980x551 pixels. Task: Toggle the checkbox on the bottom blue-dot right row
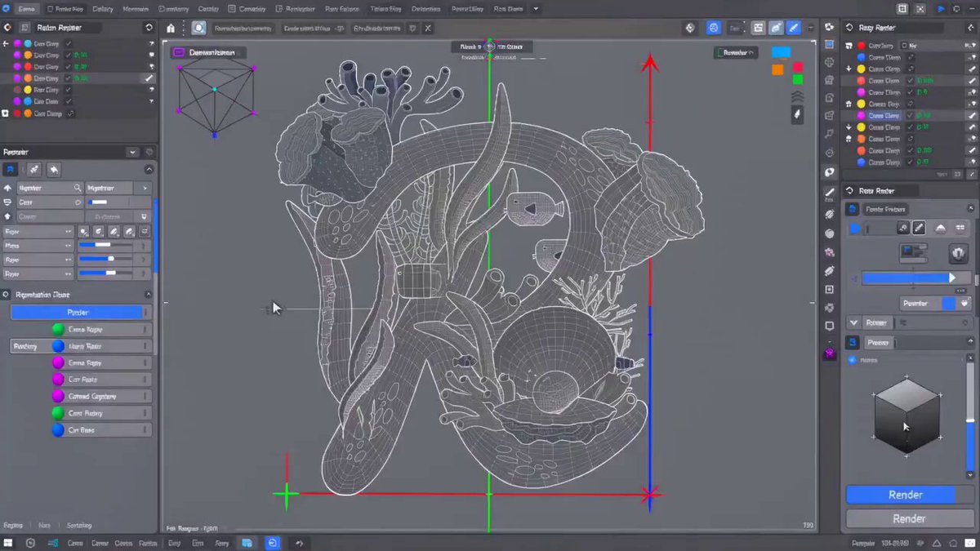(x=911, y=162)
